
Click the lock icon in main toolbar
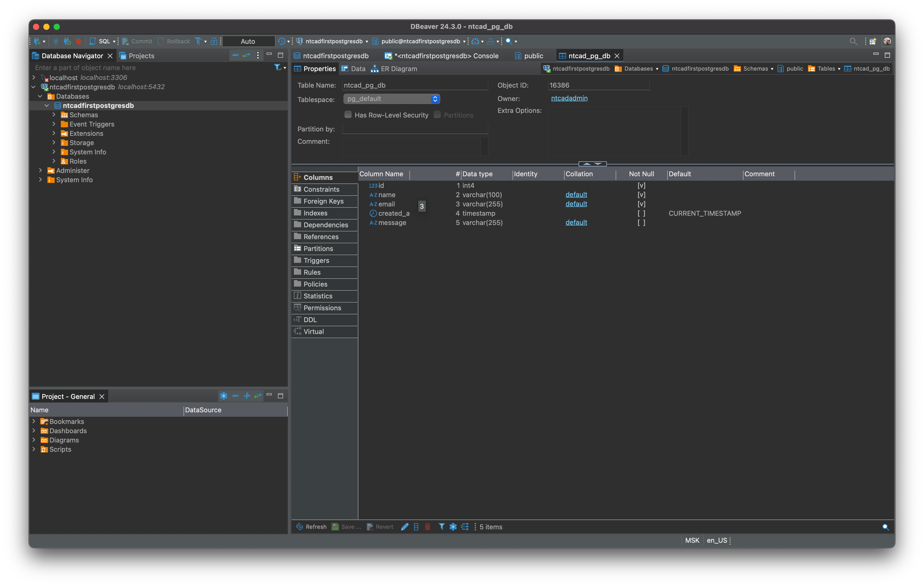tap(214, 41)
